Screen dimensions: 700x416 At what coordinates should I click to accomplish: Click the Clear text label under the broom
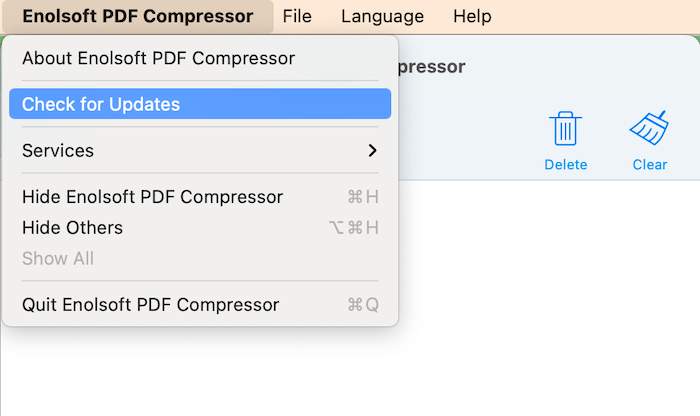(650, 164)
